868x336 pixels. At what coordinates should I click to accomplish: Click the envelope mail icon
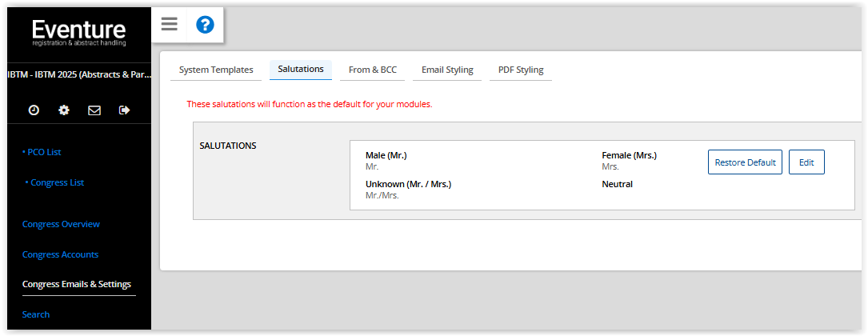94,110
